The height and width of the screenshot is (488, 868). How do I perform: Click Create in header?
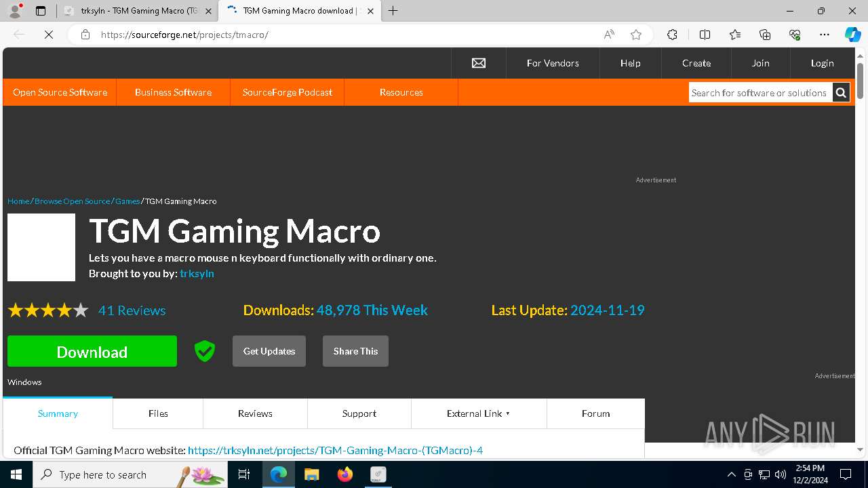click(696, 63)
